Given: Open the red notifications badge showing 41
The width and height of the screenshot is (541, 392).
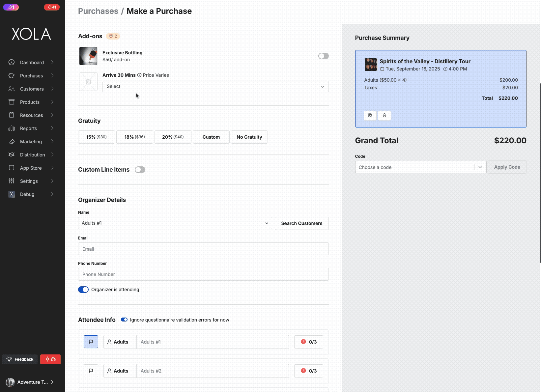Looking at the screenshot, I should tap(52, 7).
